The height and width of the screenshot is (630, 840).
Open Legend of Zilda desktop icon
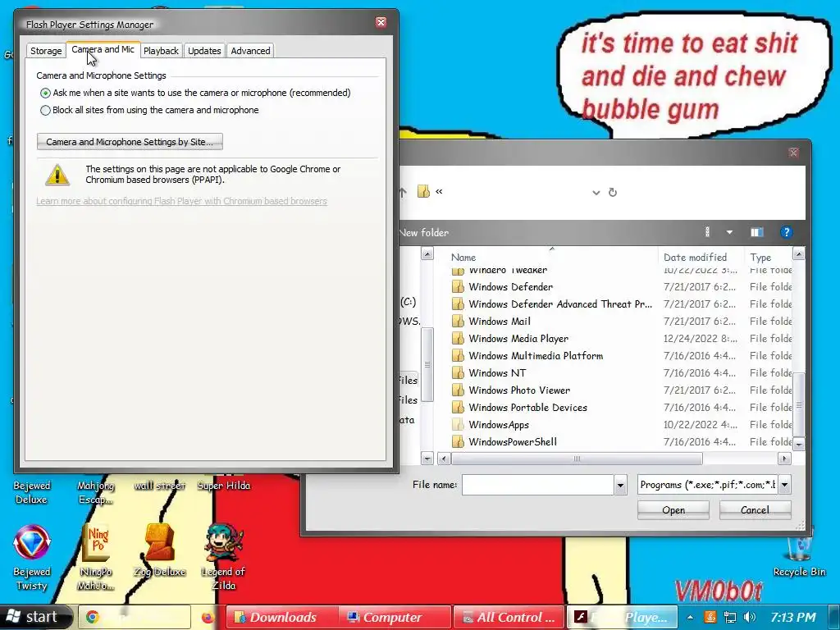point(223,558)
